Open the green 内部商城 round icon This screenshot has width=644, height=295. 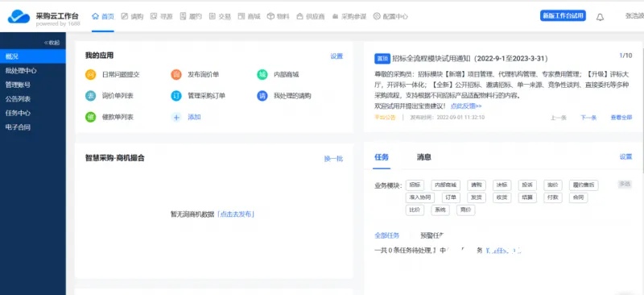262,74
